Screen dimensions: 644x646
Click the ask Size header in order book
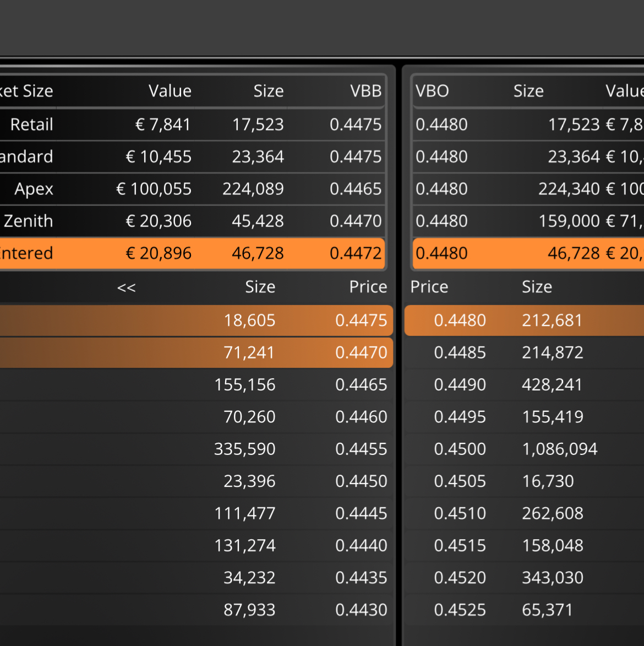pyautogui.click(x=537, y=287)
